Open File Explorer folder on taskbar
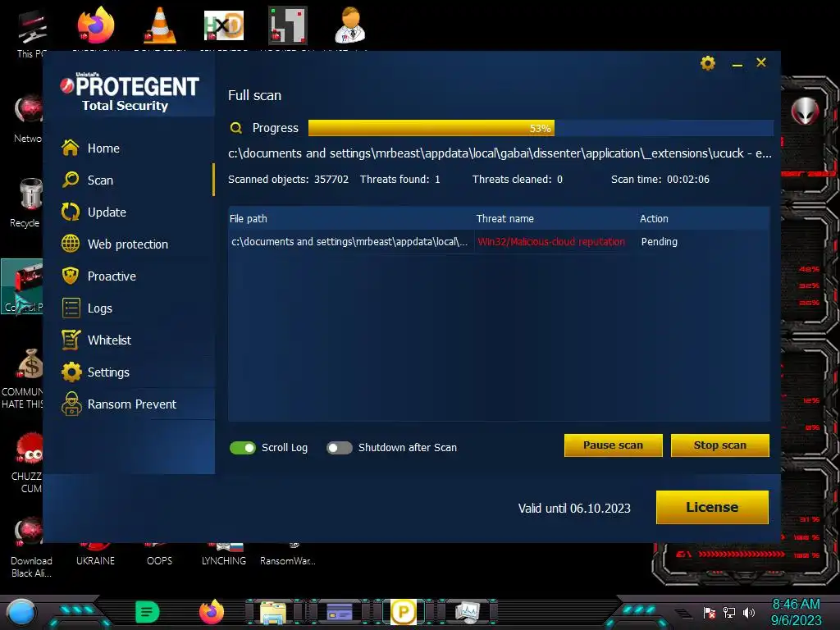The width and height of the screenshot is (840, 630). [x=273, y=612]
